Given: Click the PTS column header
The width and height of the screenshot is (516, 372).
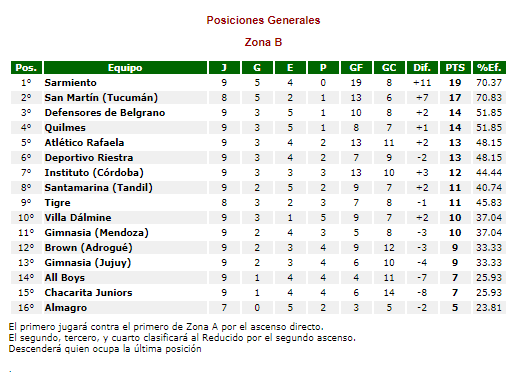Looking at the screenshot, I should pos(455,68).
